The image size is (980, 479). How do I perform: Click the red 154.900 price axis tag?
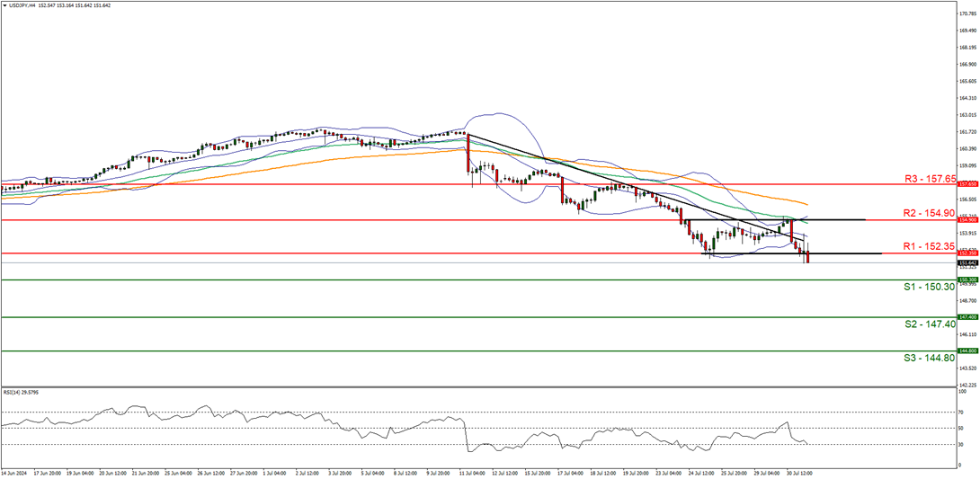[967, 219]
